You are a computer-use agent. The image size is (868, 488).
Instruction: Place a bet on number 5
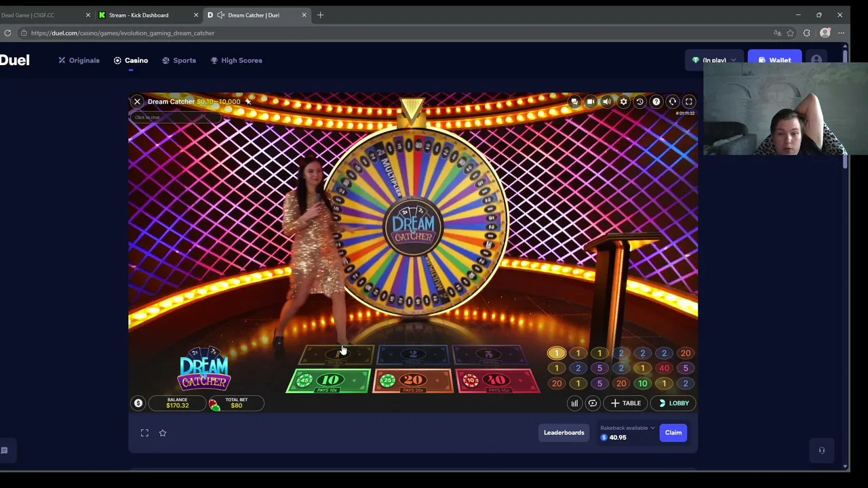(488, 354)
